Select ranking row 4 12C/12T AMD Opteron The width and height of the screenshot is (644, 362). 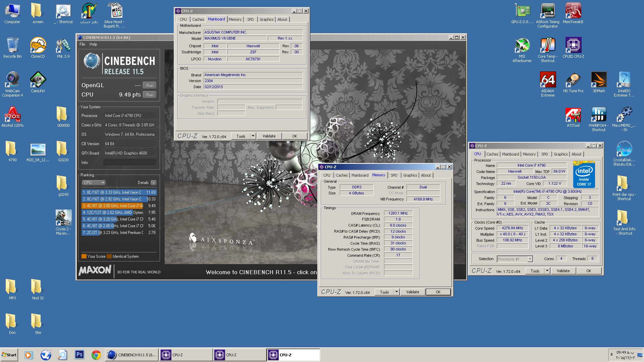(119, 213)
